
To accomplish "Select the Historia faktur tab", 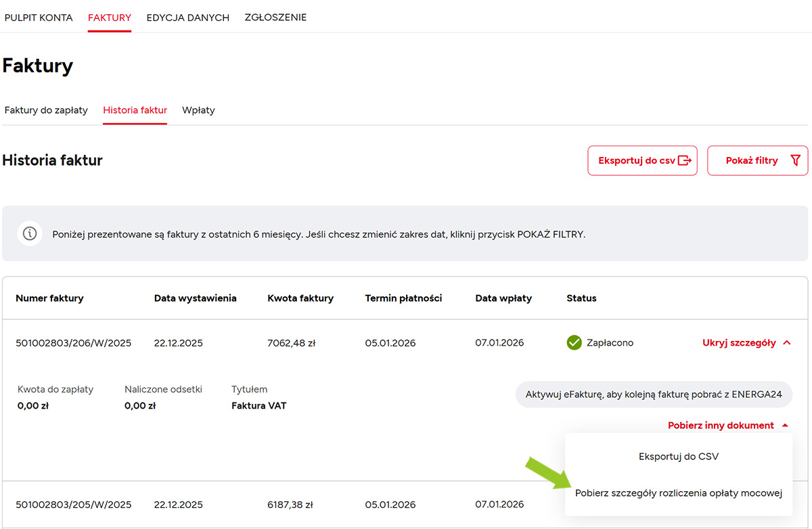I will tap(135, 110).
